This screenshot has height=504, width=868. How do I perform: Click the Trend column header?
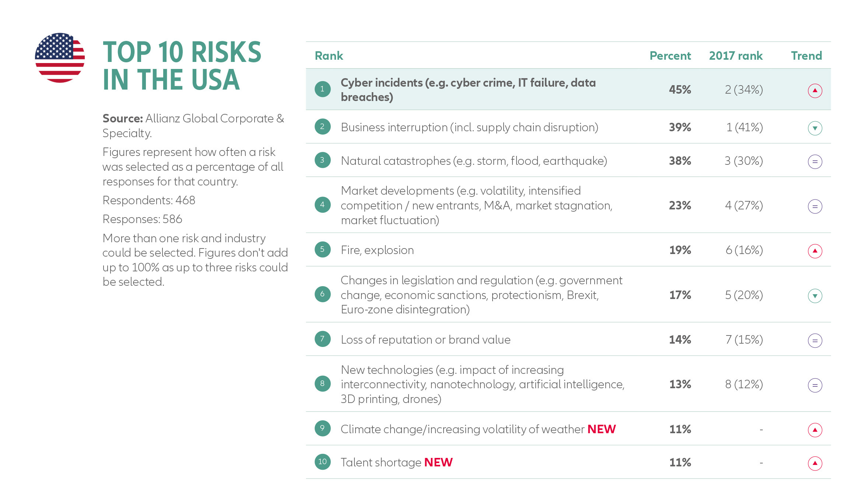(x=806, y=56)
